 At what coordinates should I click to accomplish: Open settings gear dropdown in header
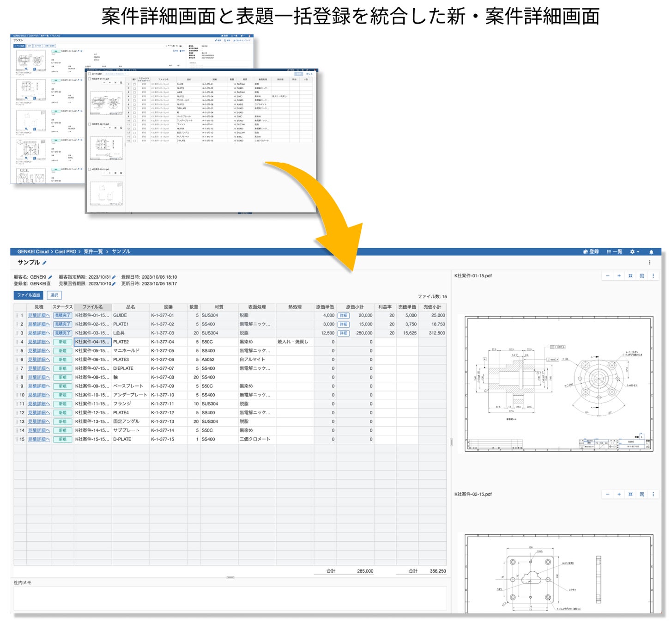(635, 252)
